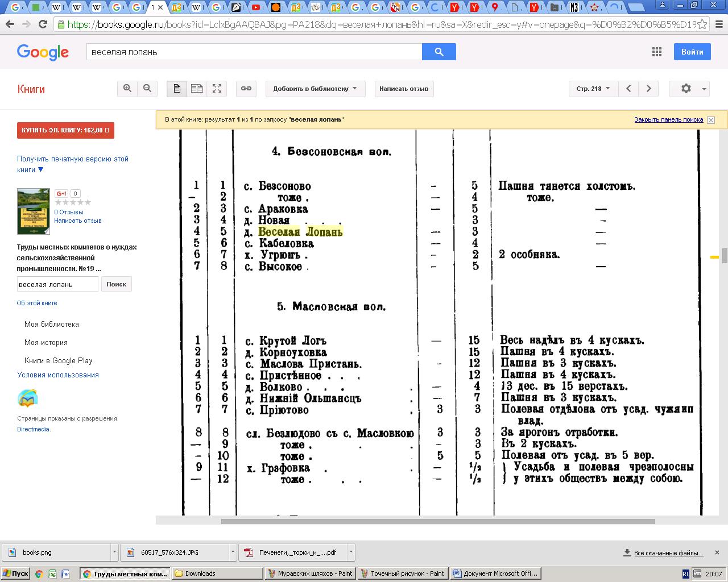Expand the 'Добавить в библиотеку' dropdown

tap(315, 89)
